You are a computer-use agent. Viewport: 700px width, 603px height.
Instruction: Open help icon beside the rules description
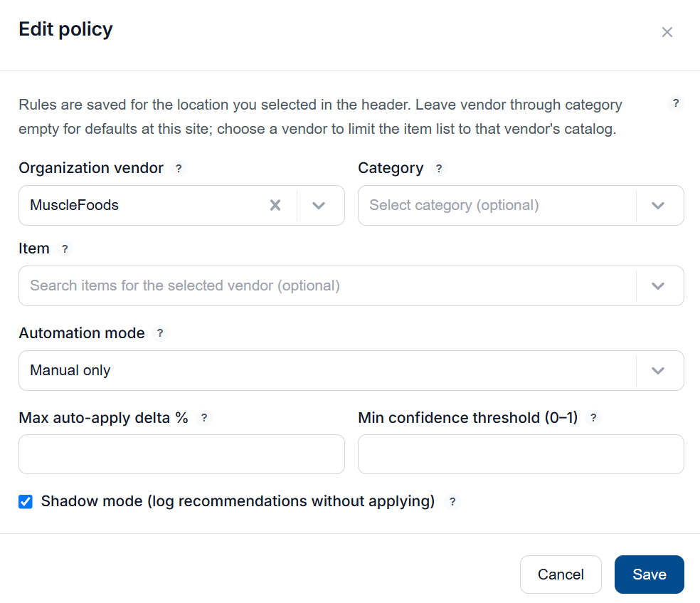pos(676,103)
